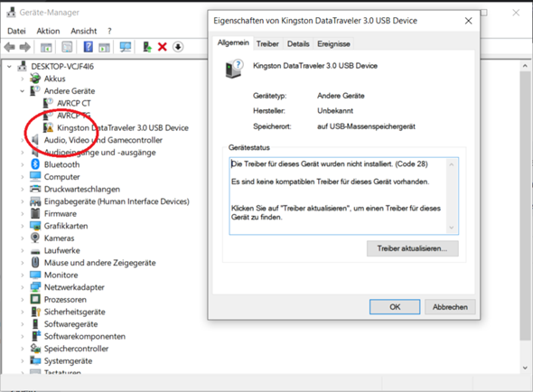The height and width of the screenshot is (392, 533).
Task: Switch to the Ereignisse tab
Action: point(333,44)
